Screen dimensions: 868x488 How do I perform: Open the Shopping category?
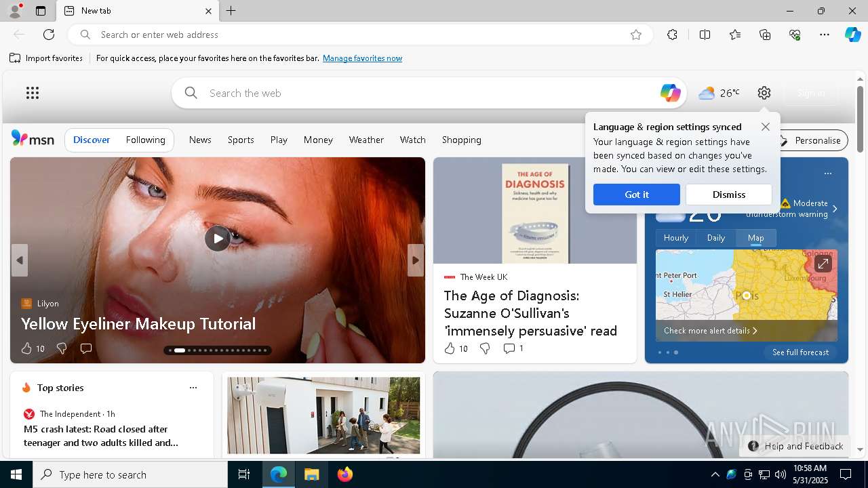click(x=462, y=140)
